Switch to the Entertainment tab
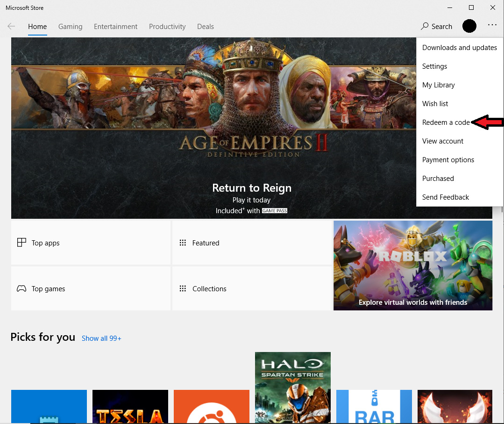 coord(115,27)
